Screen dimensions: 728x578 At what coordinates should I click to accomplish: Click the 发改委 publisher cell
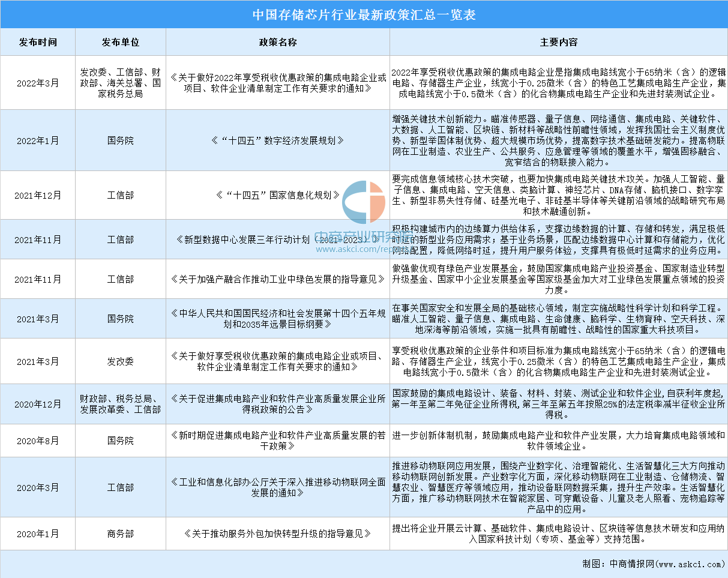click(x=120, y=361)
